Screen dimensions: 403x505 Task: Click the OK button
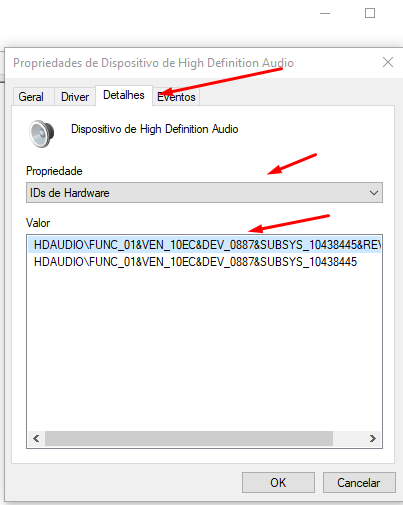[x=278, y=482]
